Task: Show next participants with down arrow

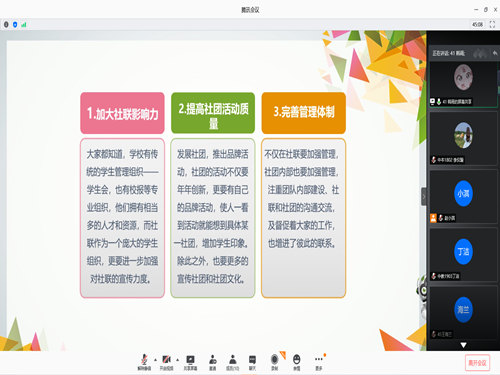Action: click(463, 345)
